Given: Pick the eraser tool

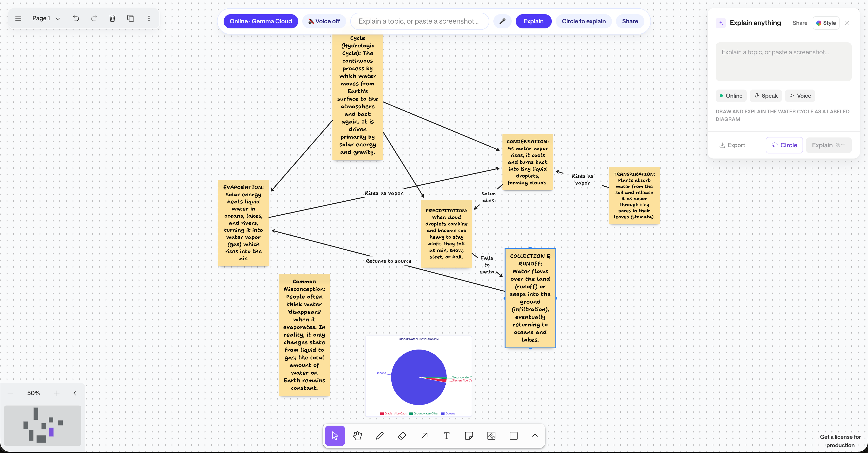Looking at the screenshot, I should [x=402, y=435].
